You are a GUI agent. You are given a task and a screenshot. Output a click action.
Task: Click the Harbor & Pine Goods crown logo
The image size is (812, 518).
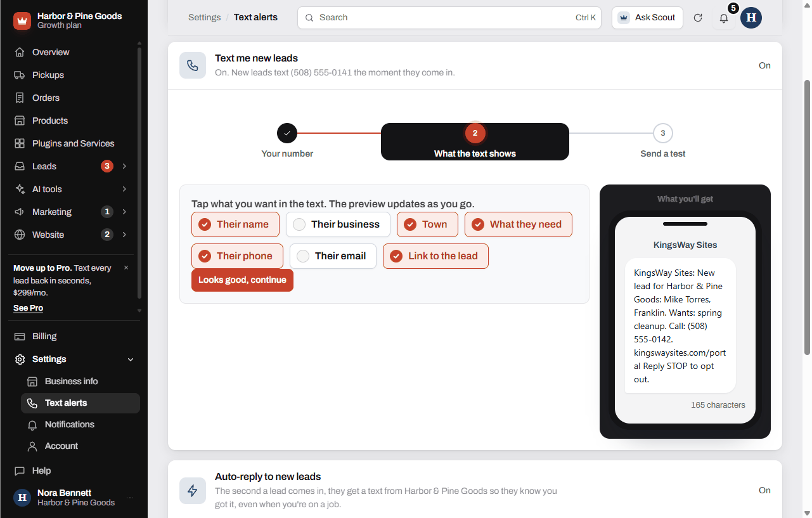(x=22, y=21)
